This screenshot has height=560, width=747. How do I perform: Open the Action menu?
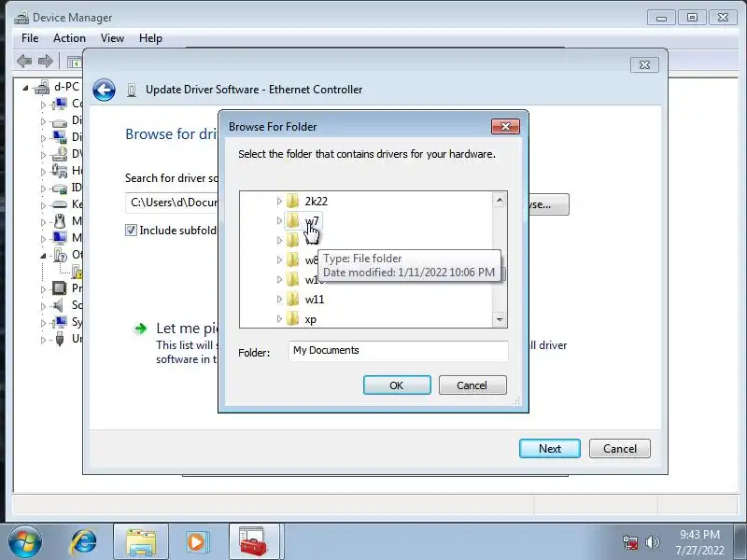tap(69, 38)
